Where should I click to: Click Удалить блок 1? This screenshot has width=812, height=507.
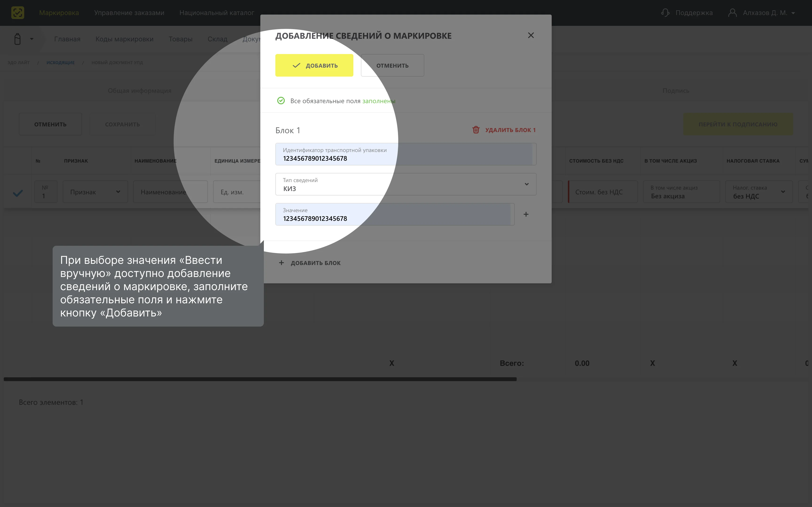click(x=504, y=130)
